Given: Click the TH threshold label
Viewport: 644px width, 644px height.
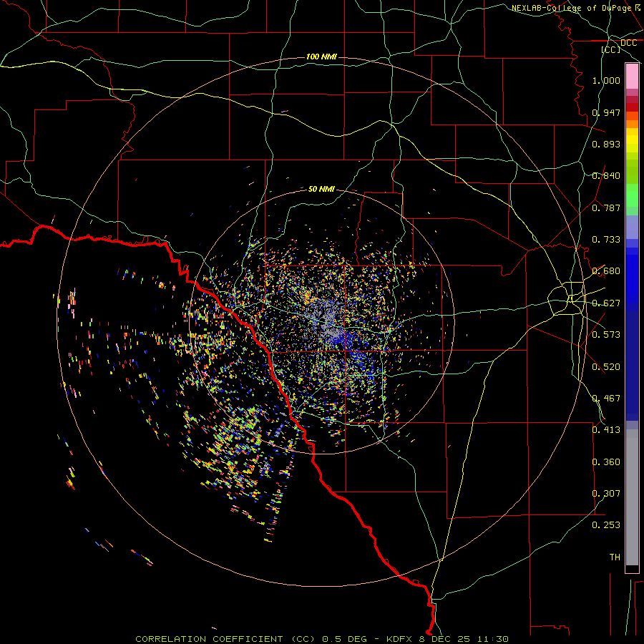Looking at the screenshot, I should (x=615, y=557).
